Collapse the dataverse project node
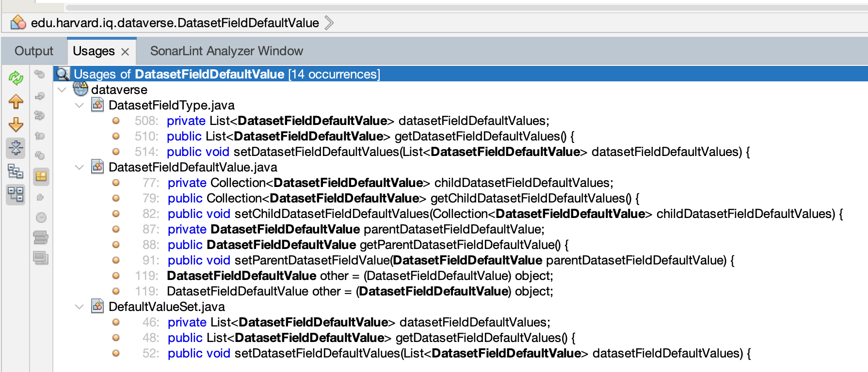868x372 pixels. (x=62, y=90)
